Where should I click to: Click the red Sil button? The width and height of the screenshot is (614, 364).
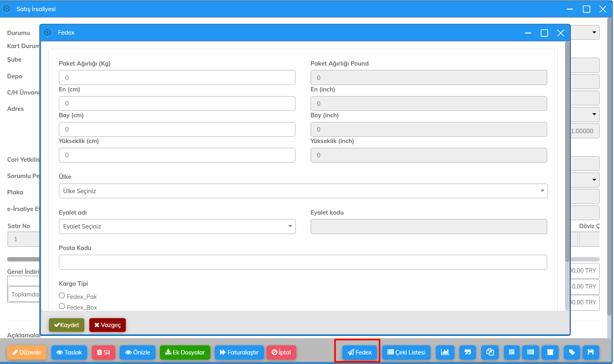coord(103,352)
